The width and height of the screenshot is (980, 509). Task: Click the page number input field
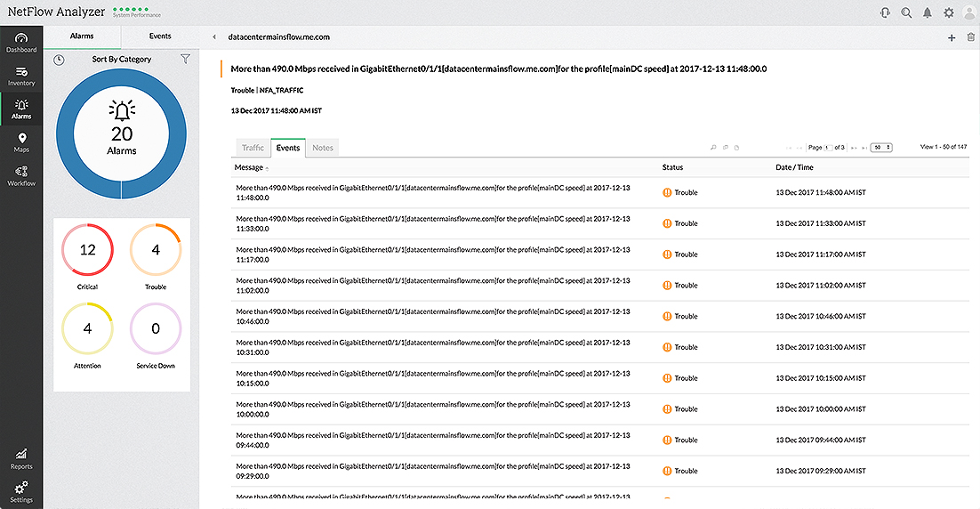(827, 148)
